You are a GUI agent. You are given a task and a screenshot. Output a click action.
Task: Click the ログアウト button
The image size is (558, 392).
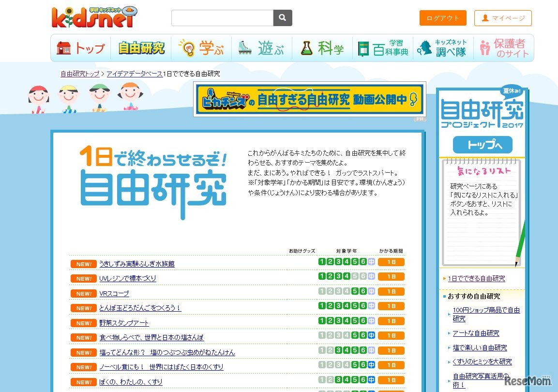pyautogui.click(x=443, y=18)
